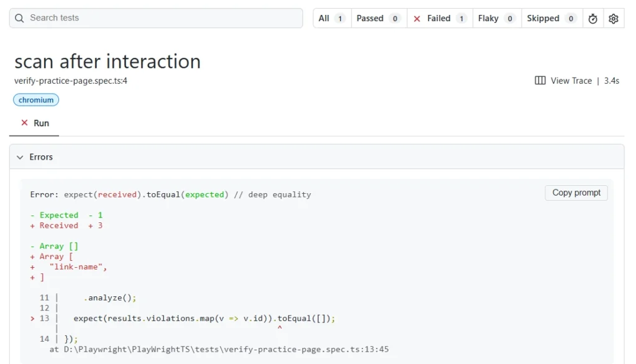Click the 3.4s duration text
The height and width of the screenshot is (364, 636).
click(611, 81)
